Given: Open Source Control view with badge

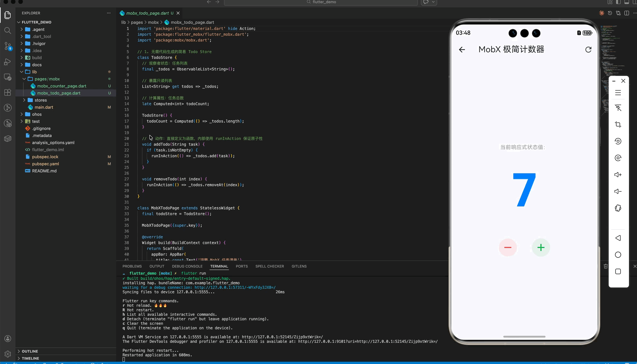Looking at the screenshot, I should click(x=7, y=46).
